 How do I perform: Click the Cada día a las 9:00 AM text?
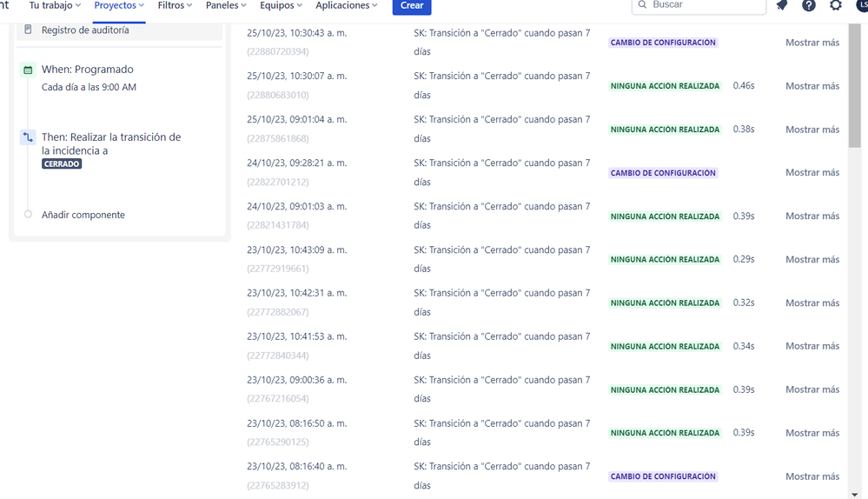click(89, 87)
